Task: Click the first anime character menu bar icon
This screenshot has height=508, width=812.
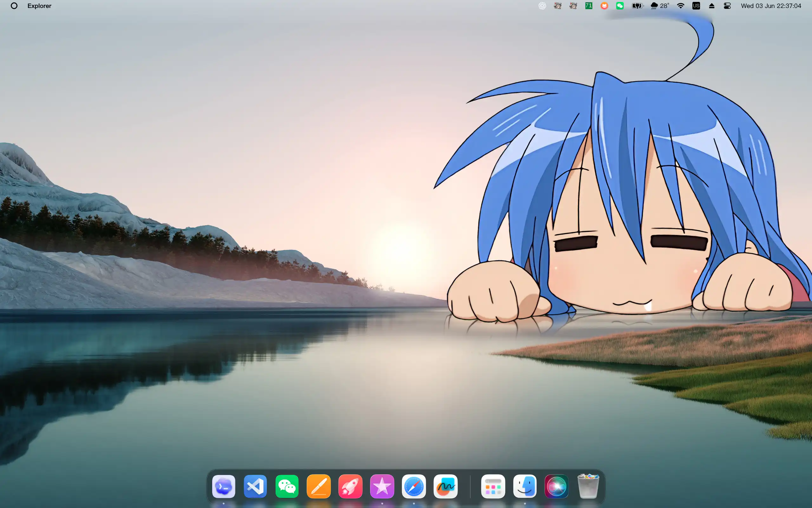Action: coord(558,6)
